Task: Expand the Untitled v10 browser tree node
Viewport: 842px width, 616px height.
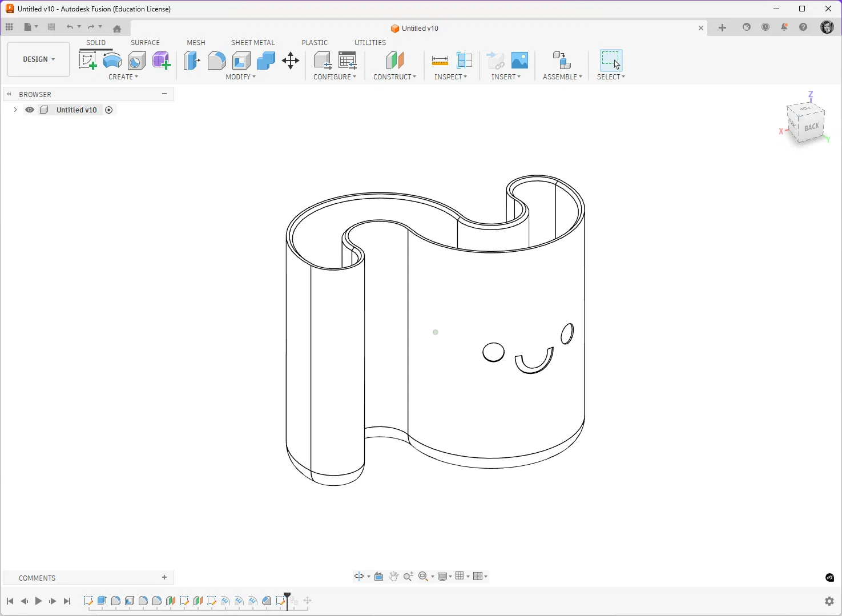Action: point(15,110)
